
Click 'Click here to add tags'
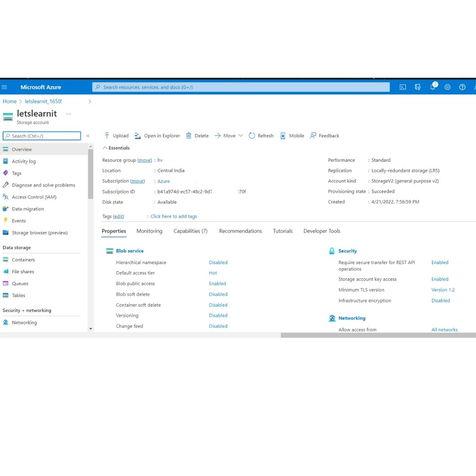[174, 216]
